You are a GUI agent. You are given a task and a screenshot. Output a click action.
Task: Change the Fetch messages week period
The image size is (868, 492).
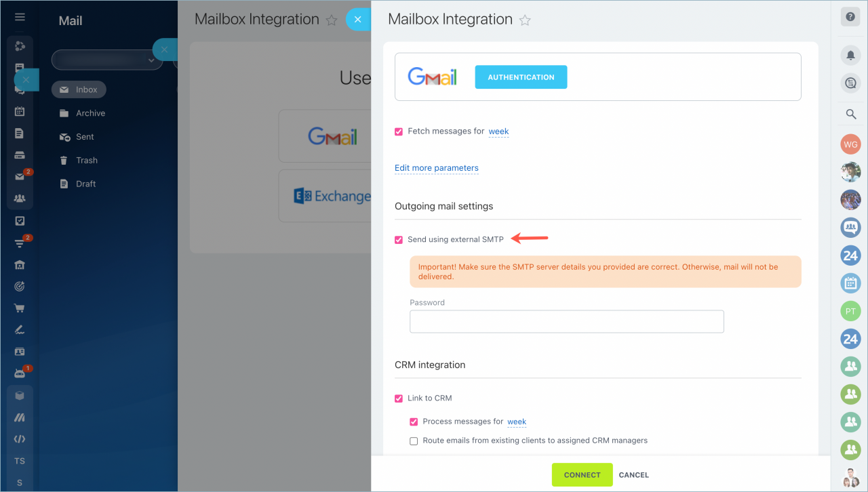point(498,131)
